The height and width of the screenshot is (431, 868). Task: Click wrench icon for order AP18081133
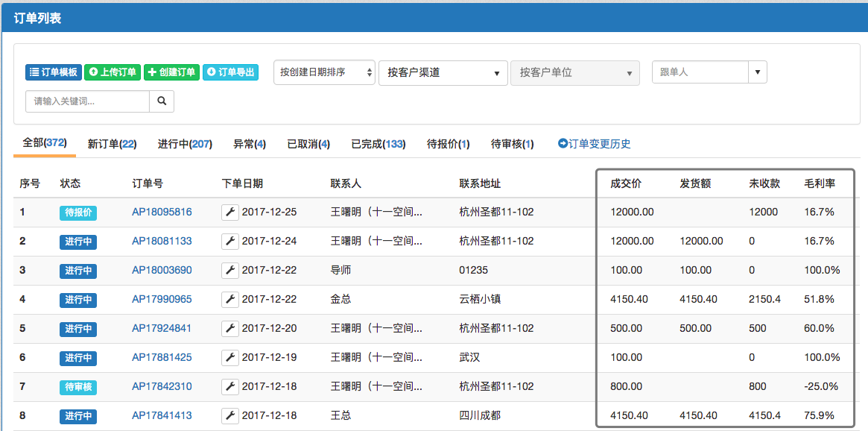pos(230,241)
